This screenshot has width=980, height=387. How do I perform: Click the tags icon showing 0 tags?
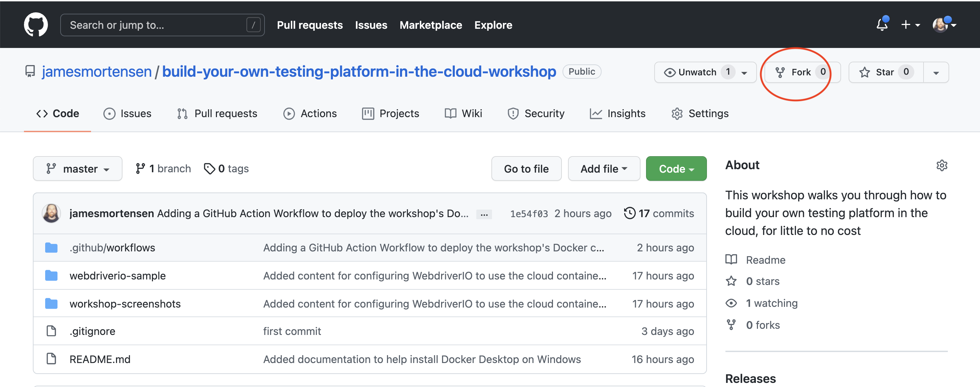[209, 168]
